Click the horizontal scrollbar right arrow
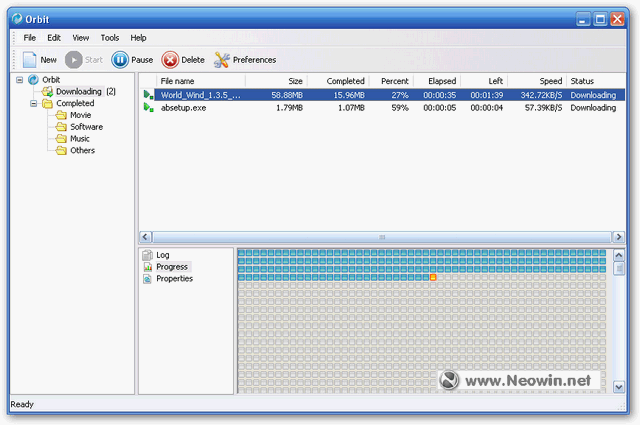The image size is (640, 425). click(x=619, y=237)
